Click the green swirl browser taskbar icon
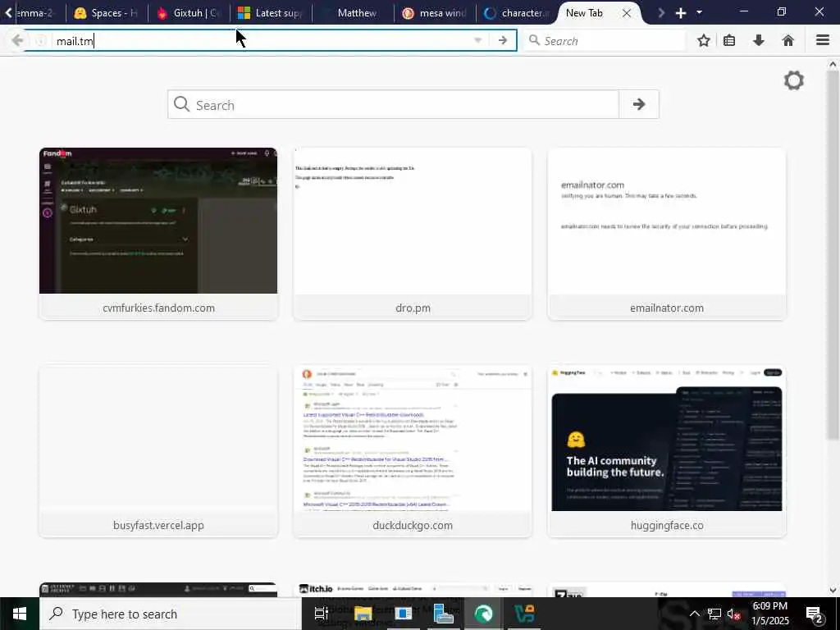 point(483,614)
